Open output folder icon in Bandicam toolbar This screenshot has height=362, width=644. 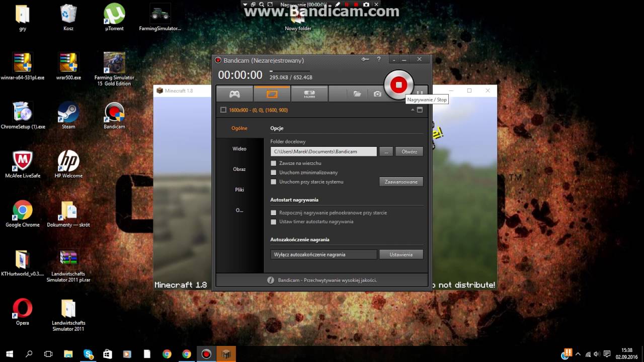click(x=357, y=94)
